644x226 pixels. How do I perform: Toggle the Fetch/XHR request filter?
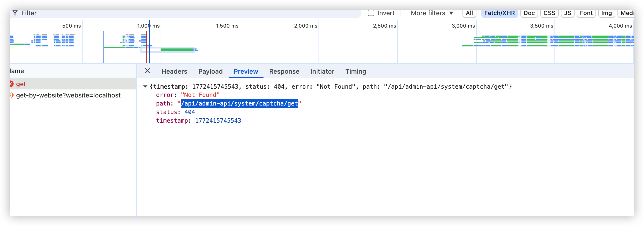pyautogui.click(x=499, y=13)
